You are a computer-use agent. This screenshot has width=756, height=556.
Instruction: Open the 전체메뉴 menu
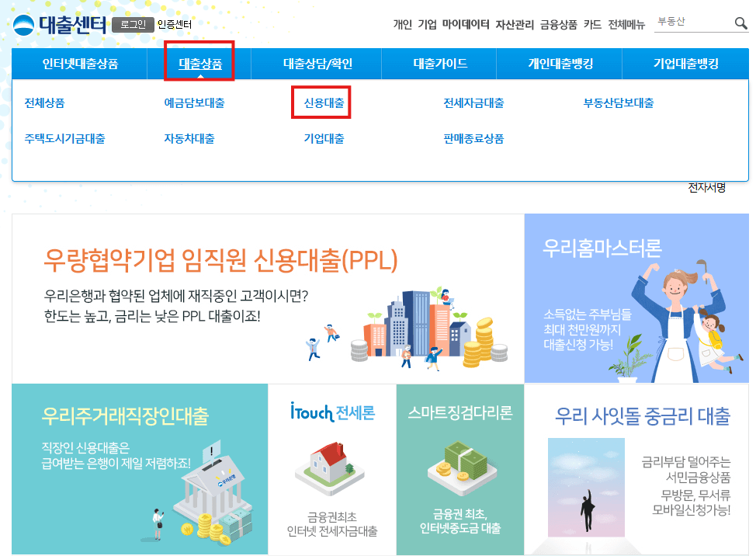pyautogui.click(x=626, y=25)
